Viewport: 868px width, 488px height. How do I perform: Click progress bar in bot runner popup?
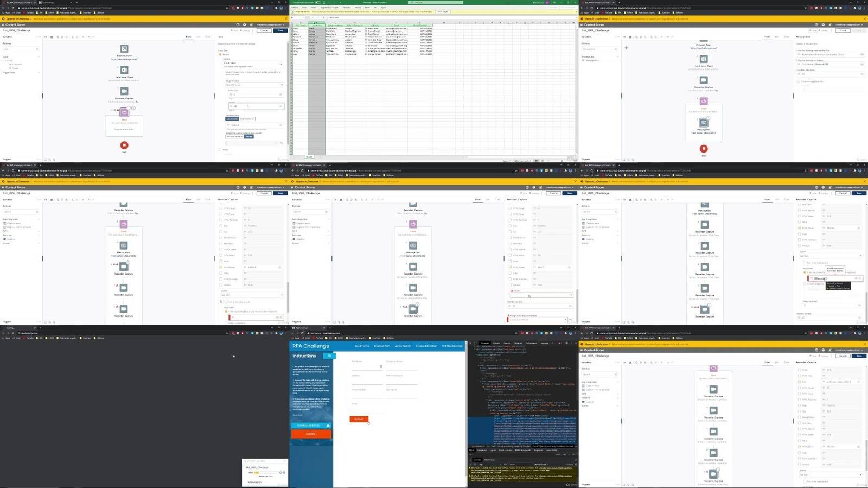[x=267, y=473]
